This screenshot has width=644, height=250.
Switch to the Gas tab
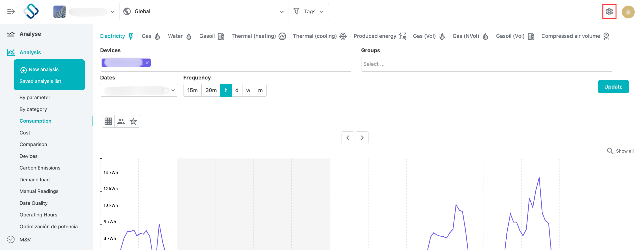click(x=151, y=36)
